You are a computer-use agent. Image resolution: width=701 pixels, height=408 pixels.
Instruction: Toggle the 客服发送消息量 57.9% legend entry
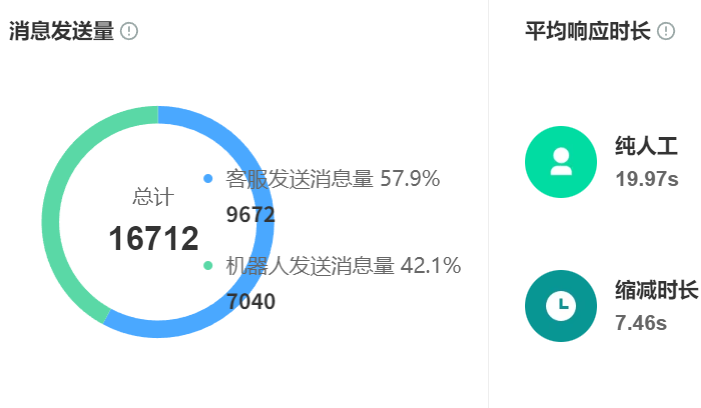click(332, 179)
